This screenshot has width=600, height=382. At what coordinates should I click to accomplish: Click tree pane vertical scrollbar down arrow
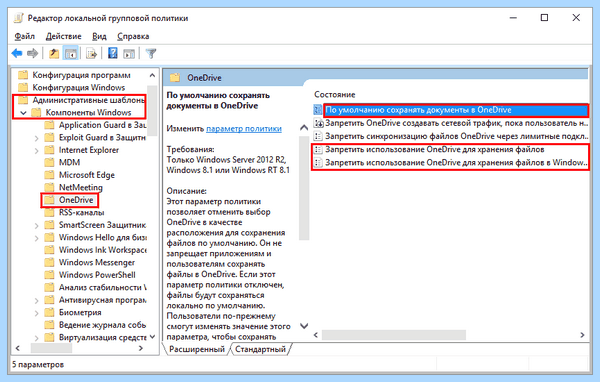(152, 337)
